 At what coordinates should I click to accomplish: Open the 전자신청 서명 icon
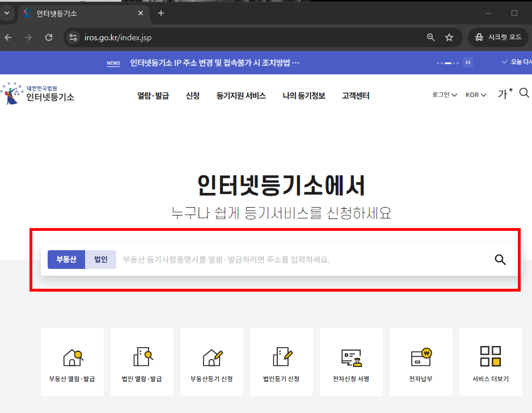pyautogui.click(x=351, y=361)
